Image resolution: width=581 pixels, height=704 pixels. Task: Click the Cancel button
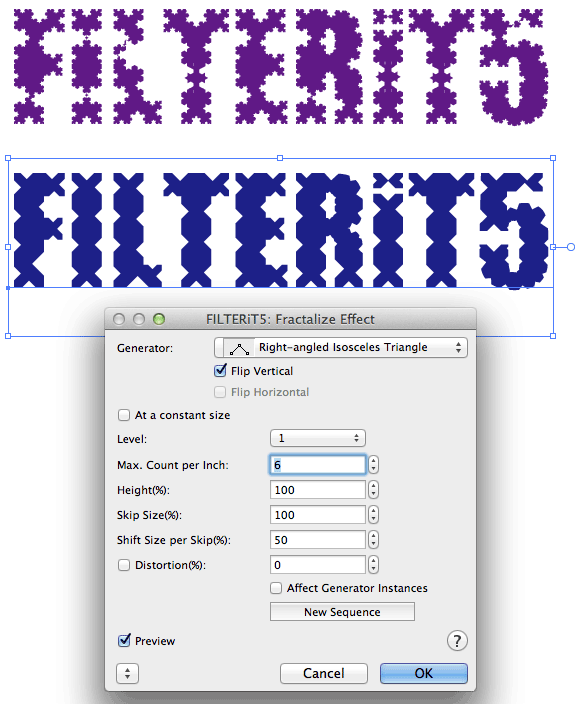pos(324,673)
